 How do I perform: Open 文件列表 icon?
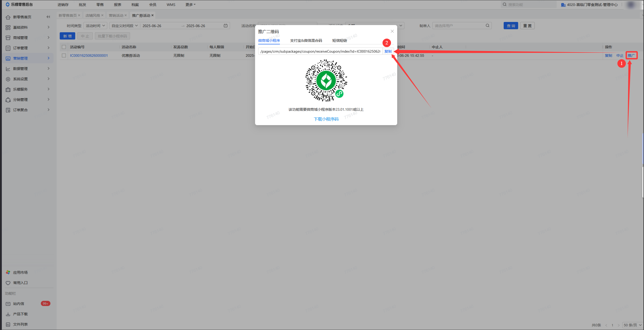coord(8,324)
